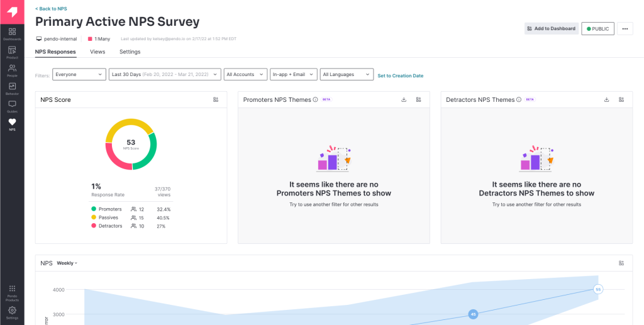Screen dimensions: 644x325
Task: Open Guides from the sidebar
Action: coord(12,106)
